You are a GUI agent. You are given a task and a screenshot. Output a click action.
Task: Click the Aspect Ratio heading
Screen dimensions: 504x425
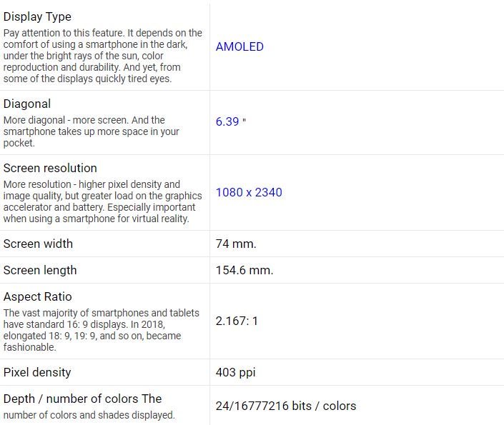38,296
